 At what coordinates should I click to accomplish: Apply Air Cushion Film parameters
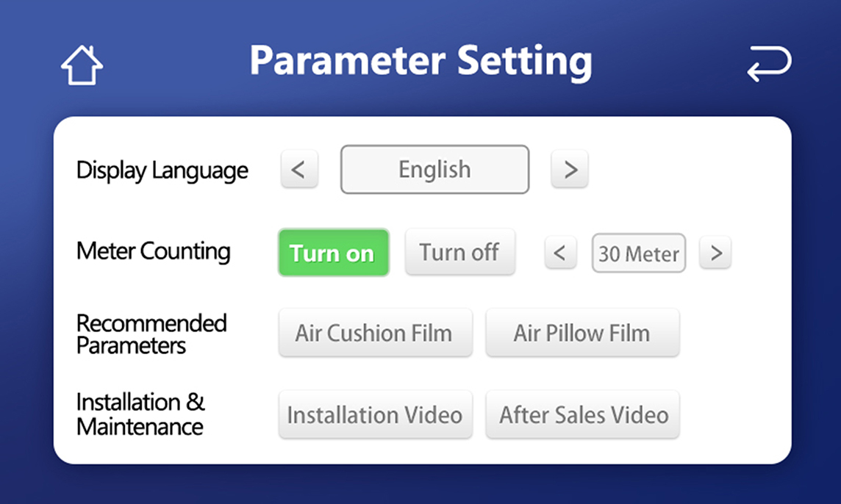(x=375, y=334)
